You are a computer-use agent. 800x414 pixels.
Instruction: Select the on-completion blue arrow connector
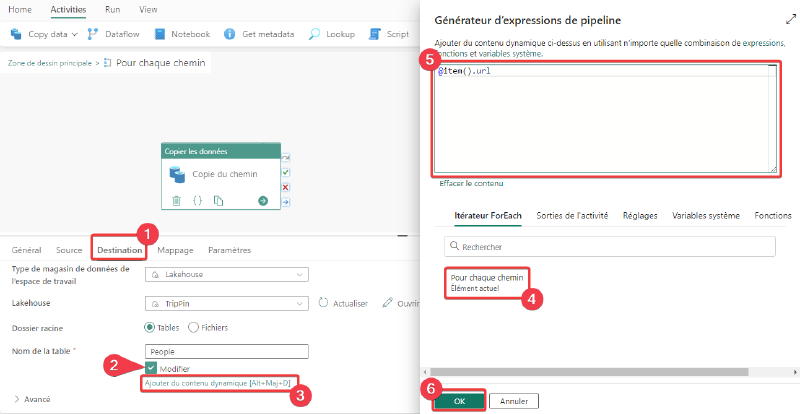tap(286, 202)
